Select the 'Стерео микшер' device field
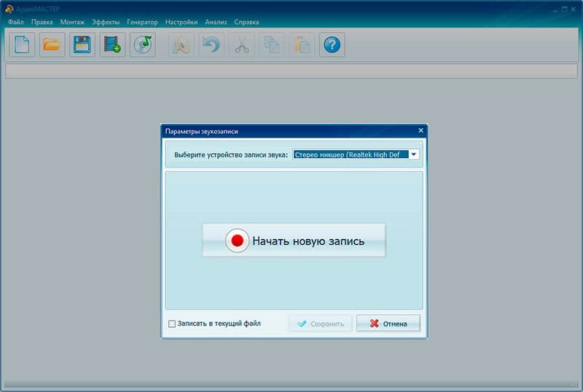Image resolution: width=583 pixels, height=392 pixels. [356, 154]
